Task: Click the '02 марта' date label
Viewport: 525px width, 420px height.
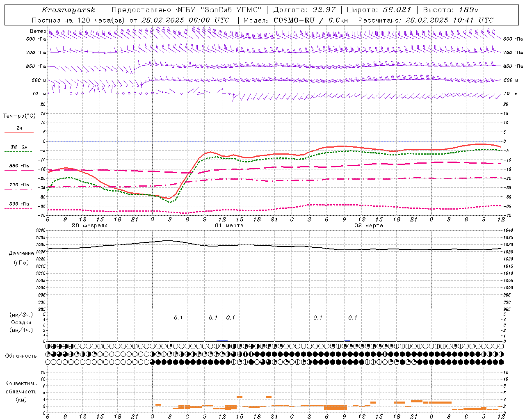Action: click(x=369, y=226)
